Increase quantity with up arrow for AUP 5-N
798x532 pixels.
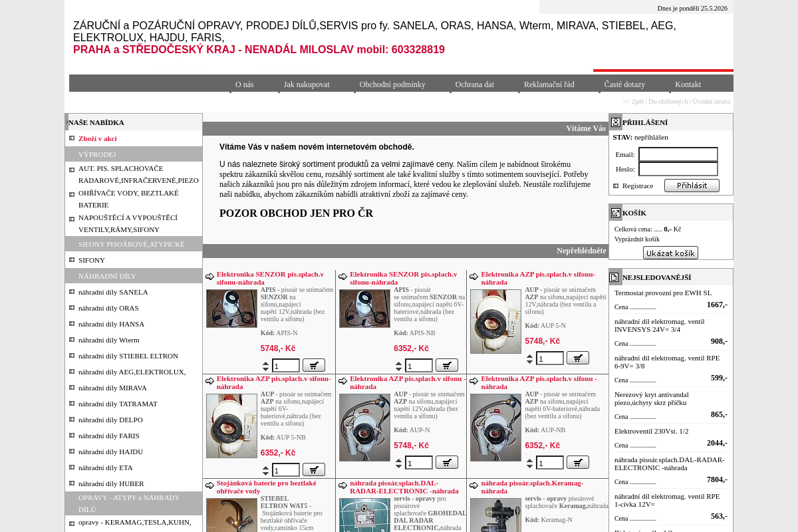(x=530, y=356)
